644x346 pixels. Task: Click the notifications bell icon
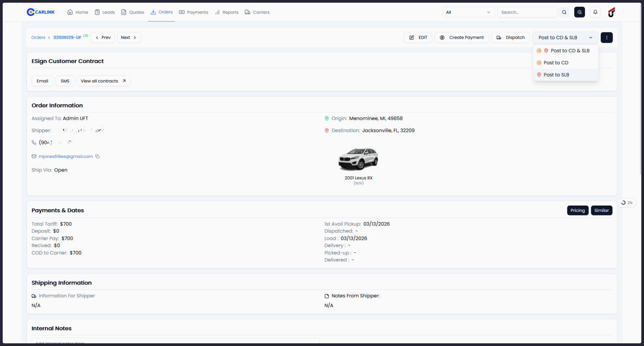tap(595, 12)
